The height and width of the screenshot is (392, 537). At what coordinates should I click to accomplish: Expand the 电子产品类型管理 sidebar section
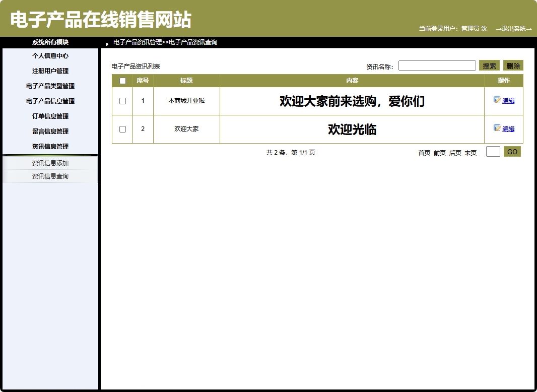coord(50,86)
